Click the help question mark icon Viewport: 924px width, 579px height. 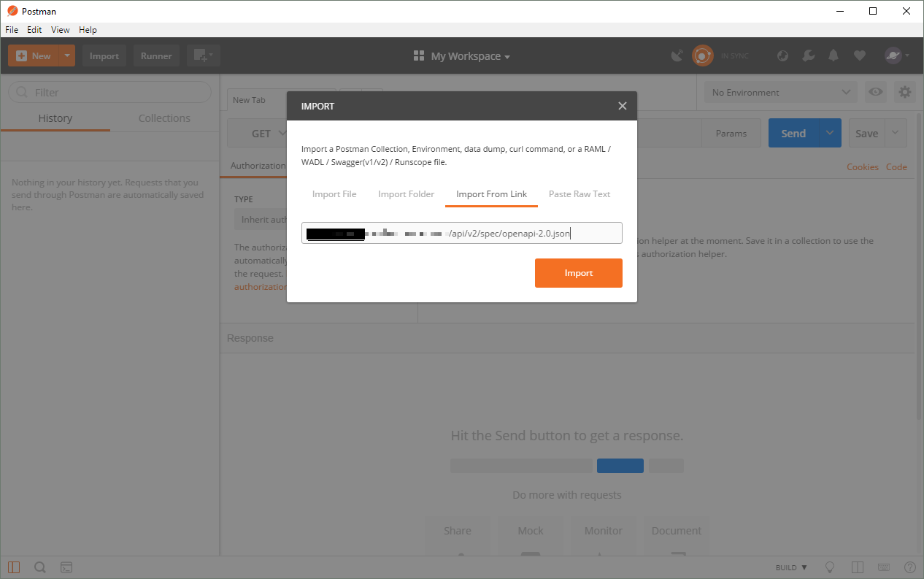910,567
